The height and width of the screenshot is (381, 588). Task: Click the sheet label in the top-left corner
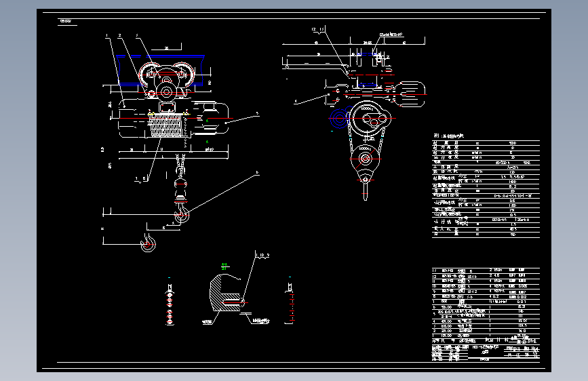pos(66,22)
